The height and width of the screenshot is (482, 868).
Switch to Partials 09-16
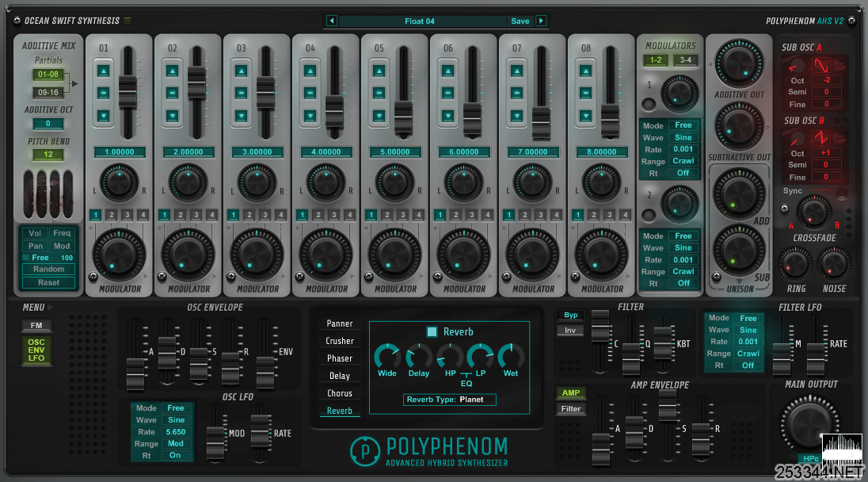[x=48, y=93]
